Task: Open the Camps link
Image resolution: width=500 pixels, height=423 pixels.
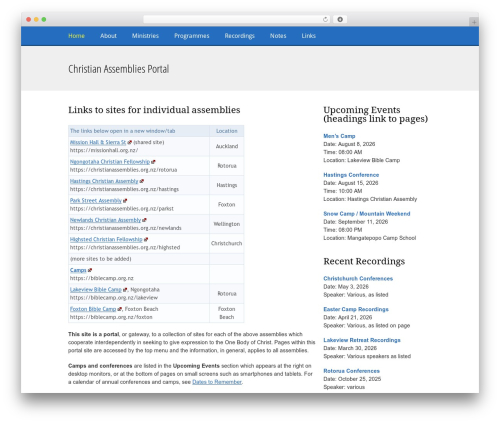Action: (78, 270)
